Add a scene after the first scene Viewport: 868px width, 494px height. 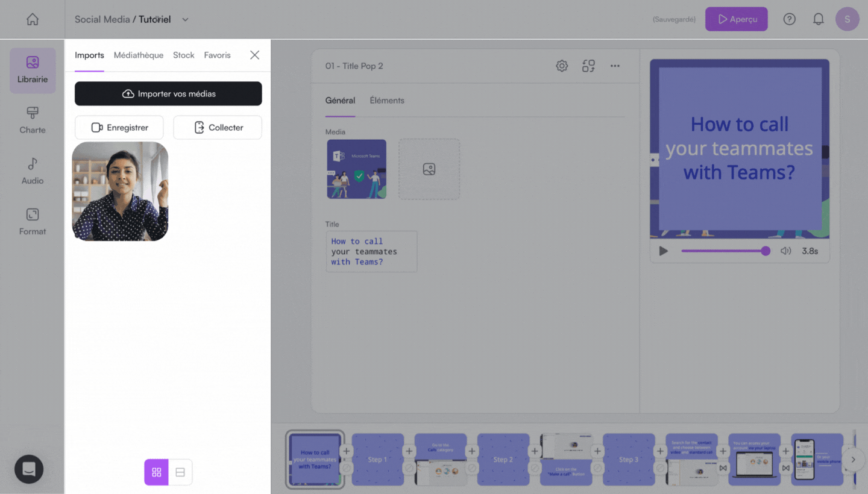(x=347, y=451)
